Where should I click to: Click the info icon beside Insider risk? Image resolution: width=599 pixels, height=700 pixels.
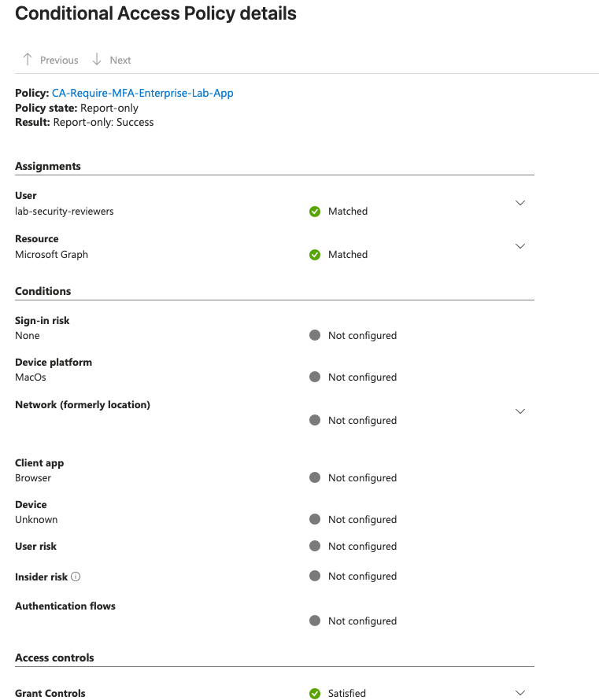pos(76,577)
